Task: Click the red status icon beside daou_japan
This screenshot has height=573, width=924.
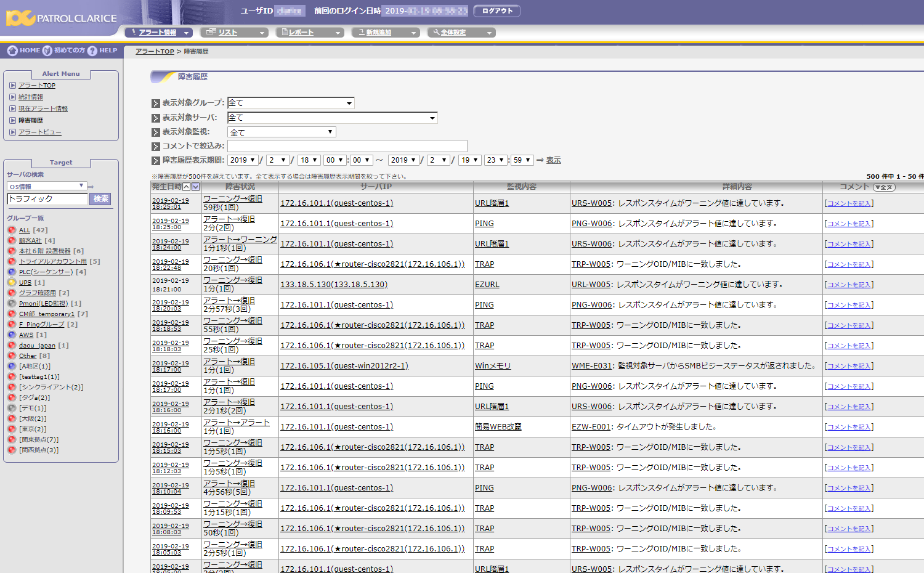Action: (x=12, y=345)
